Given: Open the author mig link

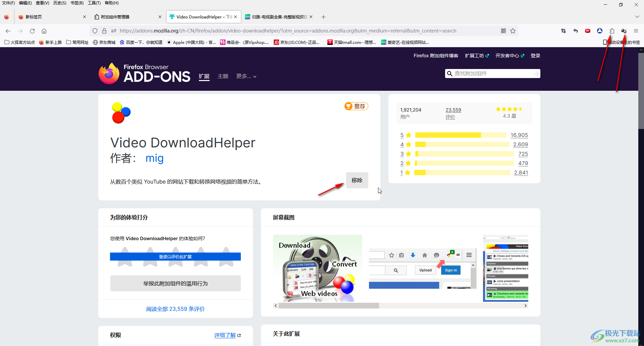Looking at the screenshot, I should tap(155, 158).
